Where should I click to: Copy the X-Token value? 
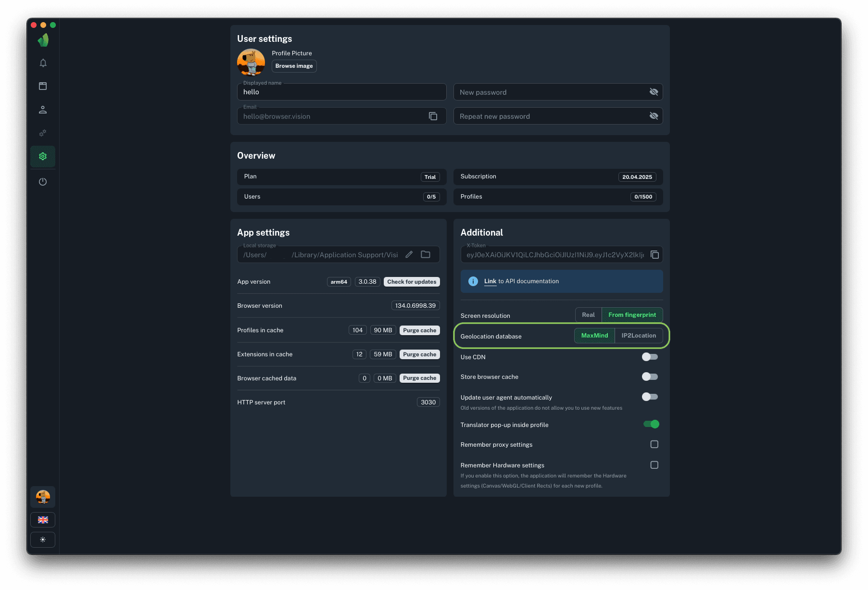654,255
